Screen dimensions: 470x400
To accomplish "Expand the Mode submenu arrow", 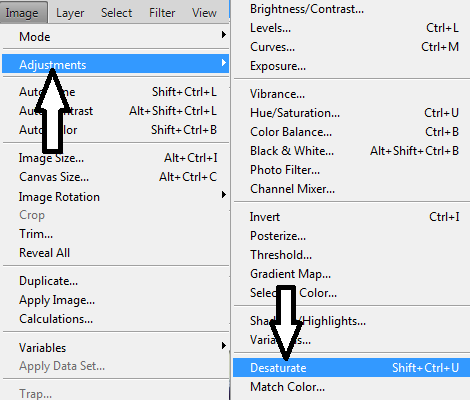I will (x=224, y=35).
